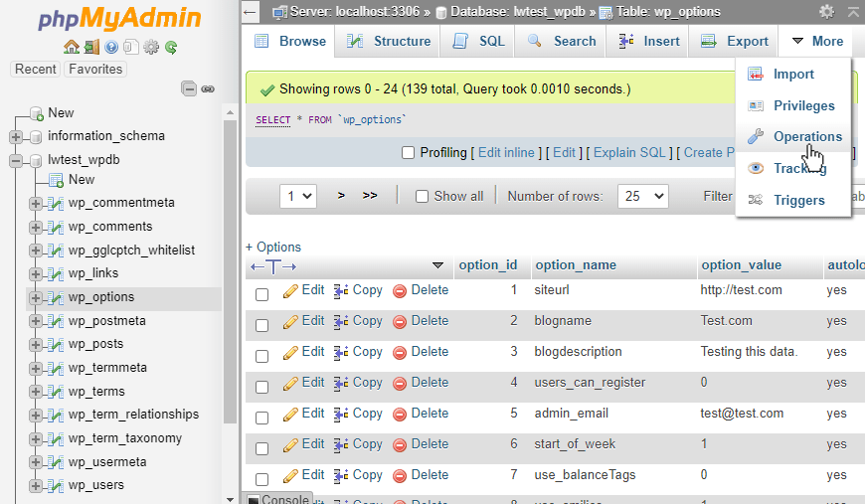Screen dimensions: 865x504
Task: Open the MySQL documentation page icon
Action: tap(130, 48)
